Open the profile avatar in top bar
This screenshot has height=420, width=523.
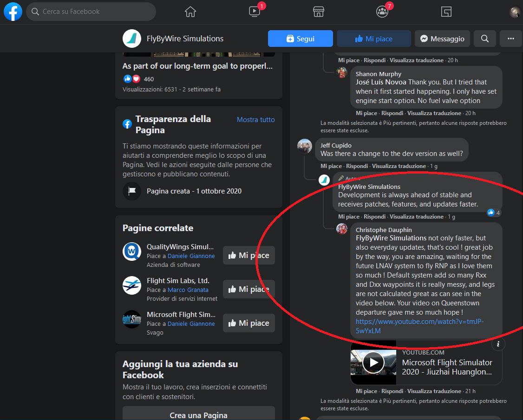515,12
